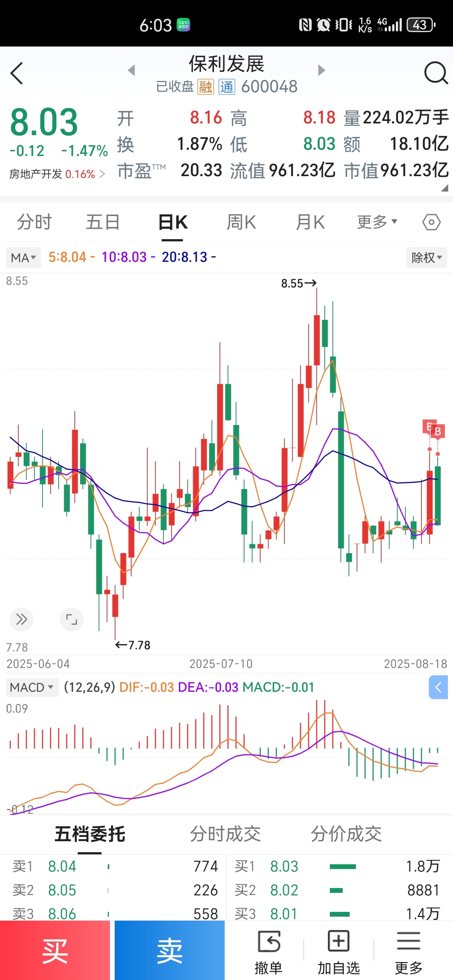Screen dimensions: 453x980
Task: Select the 五日 tab
Action: click(x=103, y=222)
